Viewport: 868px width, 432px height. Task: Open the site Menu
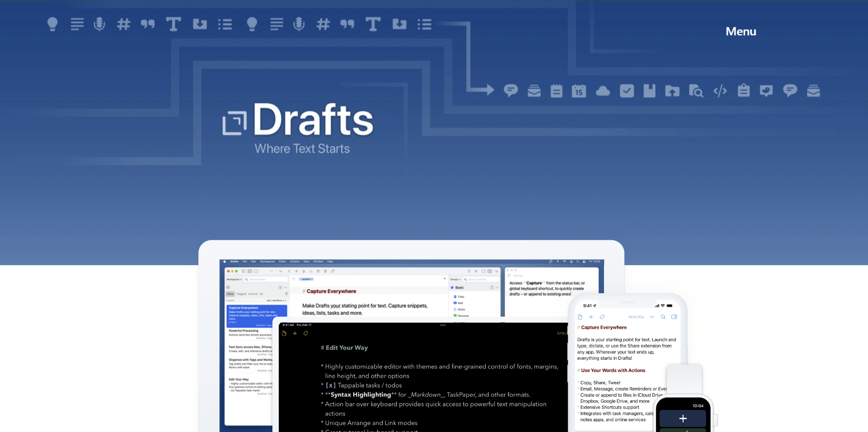coord(741,31)
